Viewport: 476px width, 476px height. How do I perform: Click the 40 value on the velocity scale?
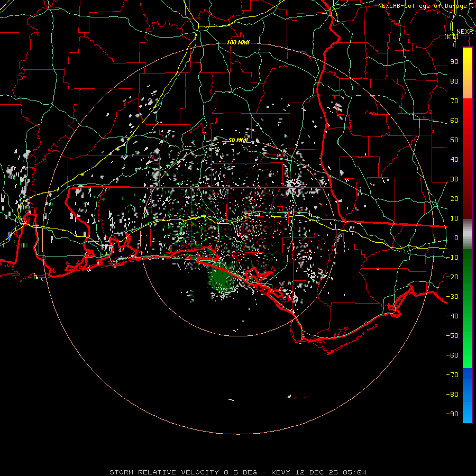pyautogui.click(x=454, y=160)
